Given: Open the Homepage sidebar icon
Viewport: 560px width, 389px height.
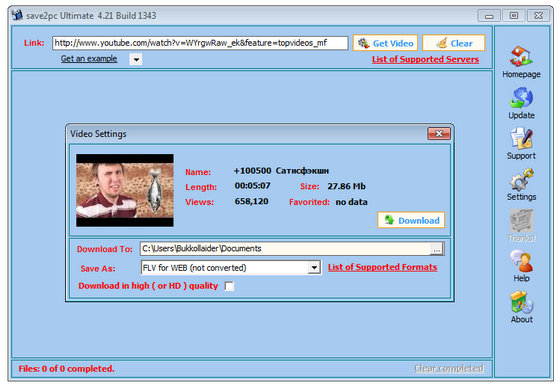Looking at the screenshot, I should pyautogui.click(x=521, y=56).
